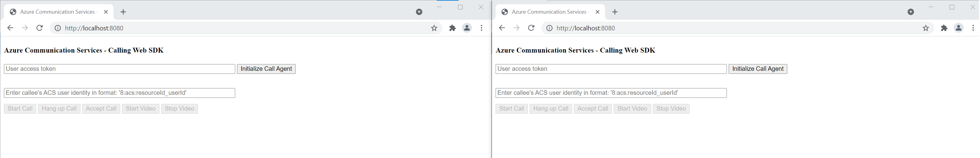Expand the tab search dropdown in left browser
This screenshot has height=158, width=980.
(419, 12)
